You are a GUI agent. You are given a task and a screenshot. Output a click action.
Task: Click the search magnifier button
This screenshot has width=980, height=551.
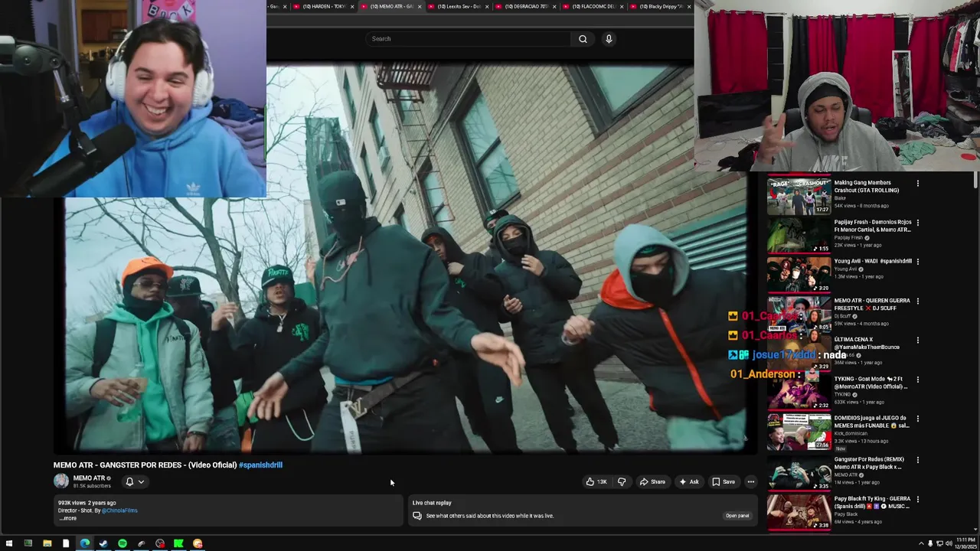coord(583,39)
